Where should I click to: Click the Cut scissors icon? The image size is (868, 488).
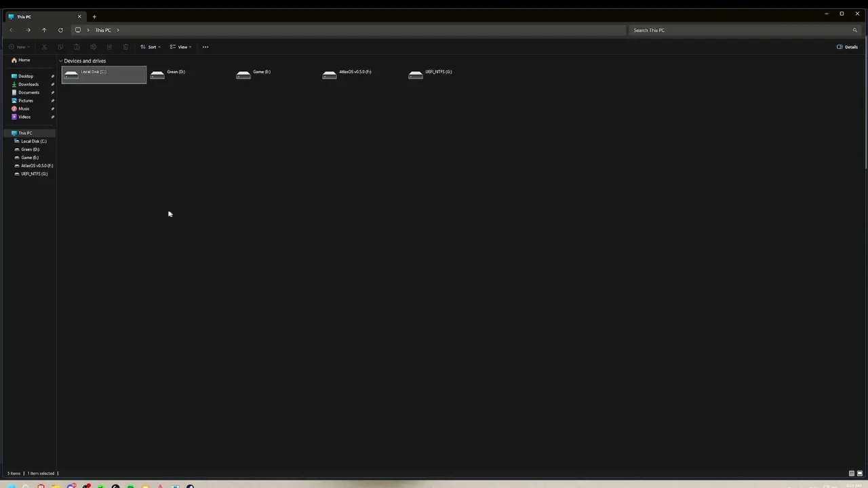44,47
